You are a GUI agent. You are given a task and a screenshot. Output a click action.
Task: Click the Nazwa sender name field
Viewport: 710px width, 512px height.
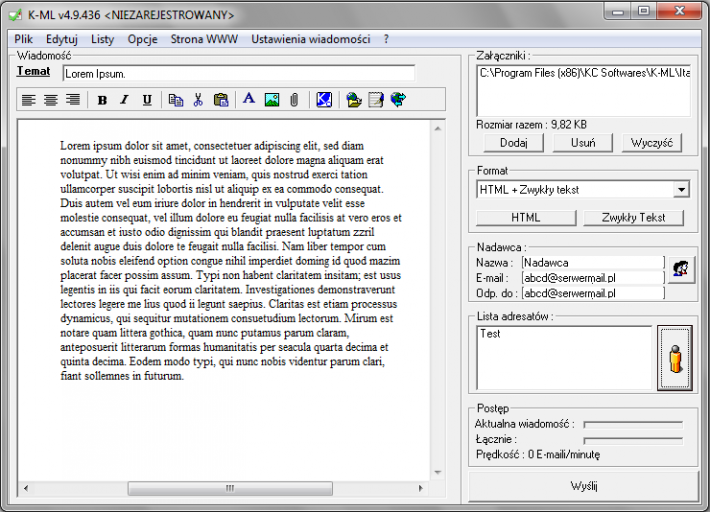point(593,263)
